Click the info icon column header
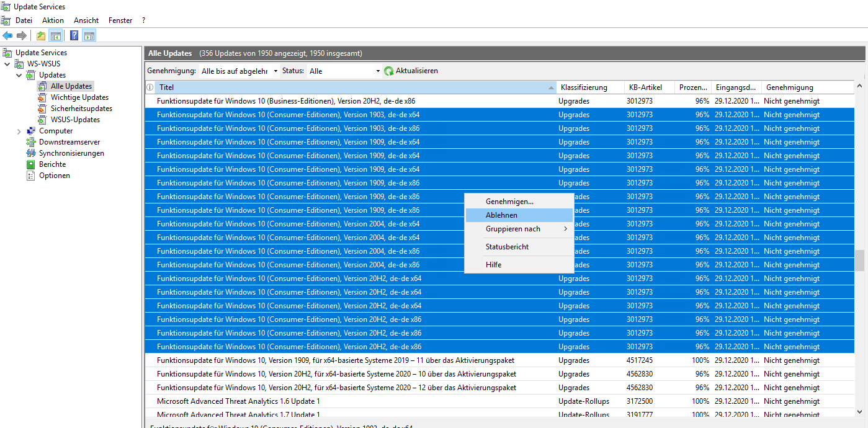The height and width of the screenshot is (428, 868). (150, 87)
